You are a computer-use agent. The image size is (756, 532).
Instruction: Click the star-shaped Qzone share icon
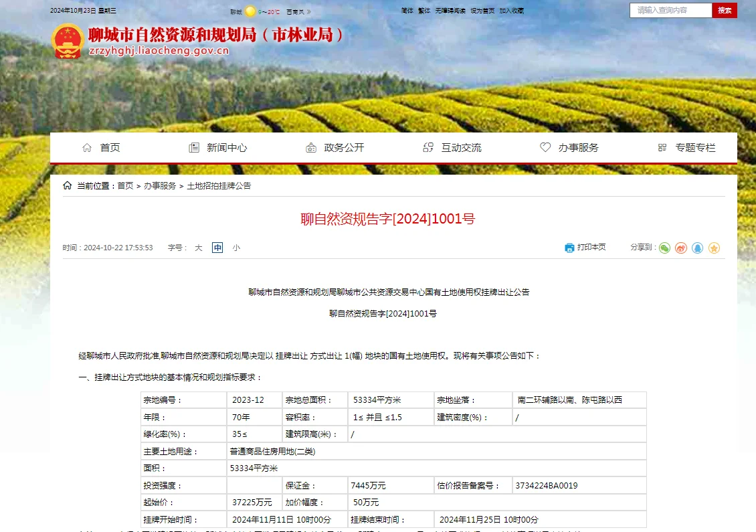pos(714,248)
